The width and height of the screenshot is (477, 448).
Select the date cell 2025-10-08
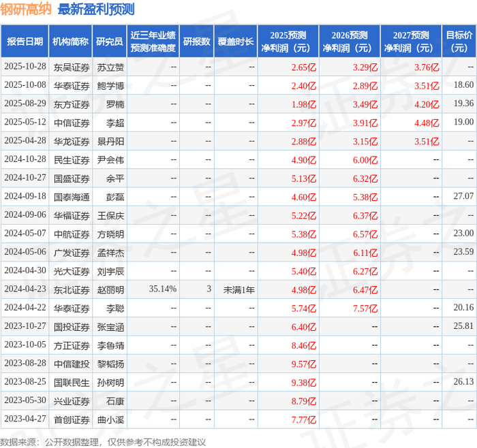(25, 85)
